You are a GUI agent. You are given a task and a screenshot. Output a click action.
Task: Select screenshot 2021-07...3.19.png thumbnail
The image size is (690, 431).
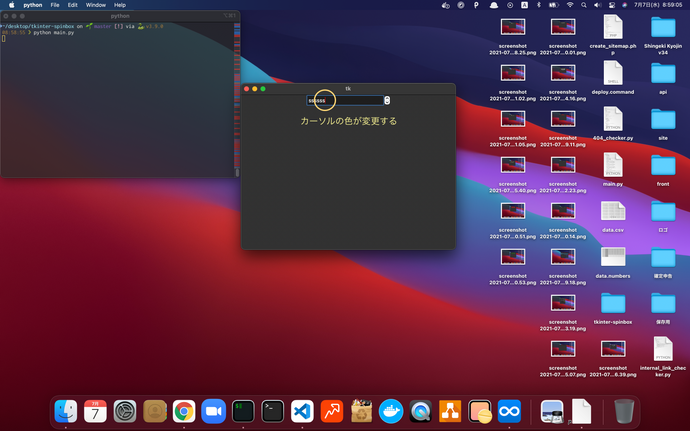point(563,303)
